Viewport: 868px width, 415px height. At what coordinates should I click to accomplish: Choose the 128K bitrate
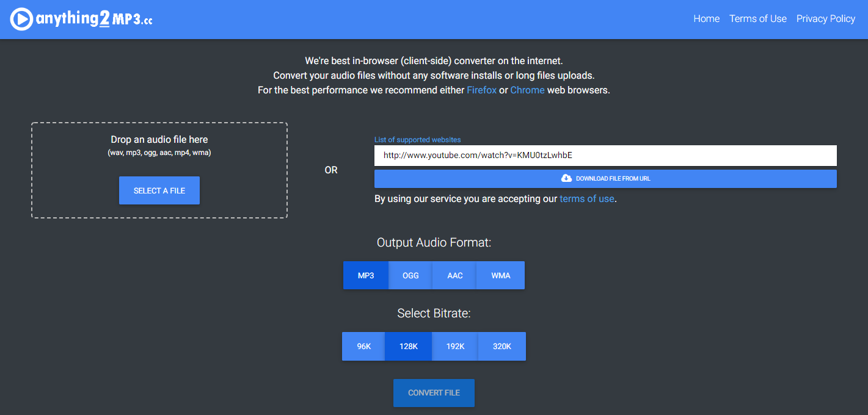pyautogui.click(x=408, y=346)
